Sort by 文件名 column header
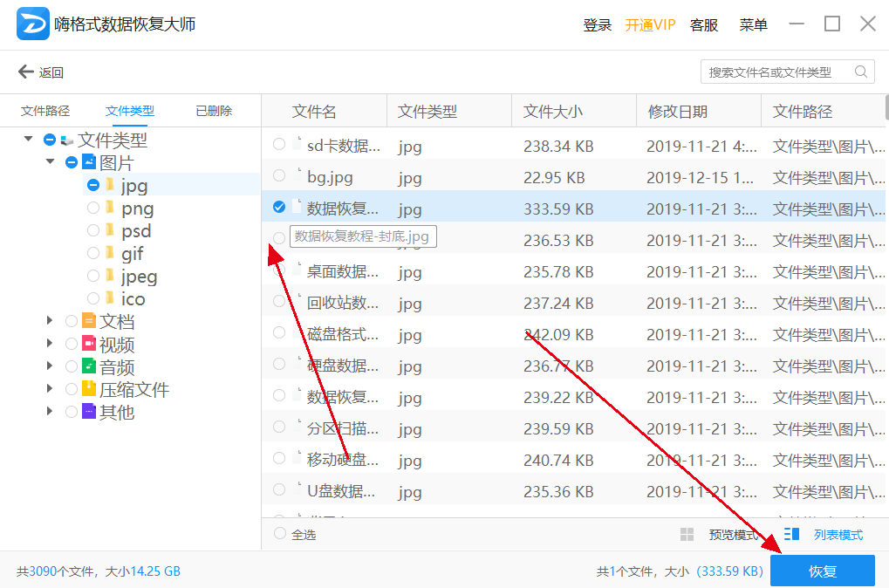Image resolution: width=889 pixels, height=588 pixels. [x=314, y=111]
